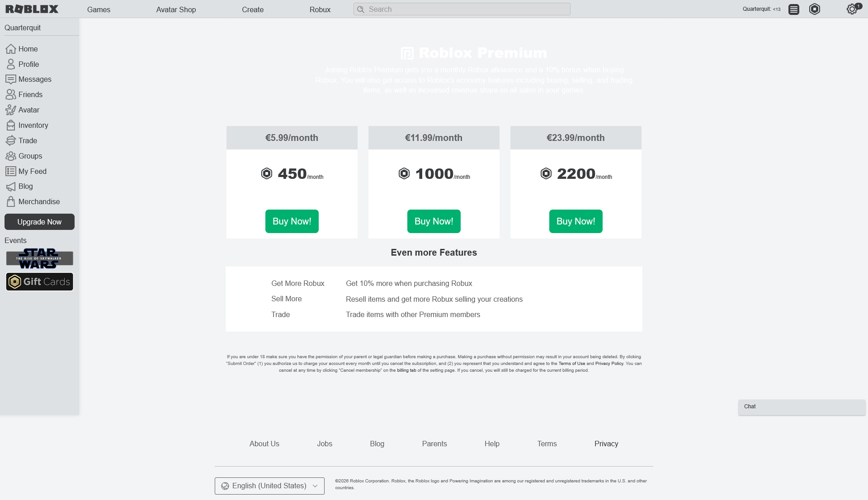Open the Star Wars event banner
This screenshot has height=500, width=868.
[39, 258]
